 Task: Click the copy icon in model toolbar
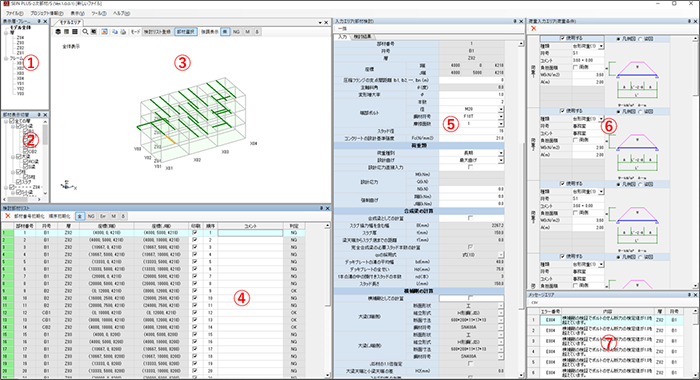point(115,32)
